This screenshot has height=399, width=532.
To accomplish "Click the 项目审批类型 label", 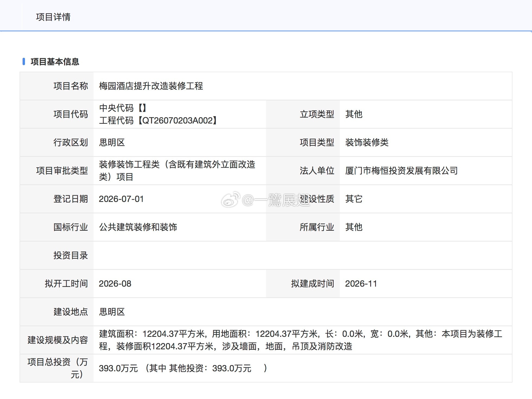I will [x=62, y=171].
